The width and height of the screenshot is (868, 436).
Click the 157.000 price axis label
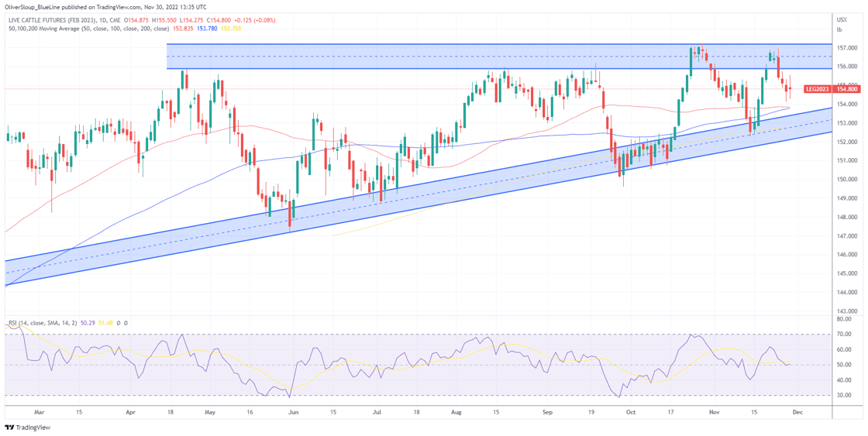[848, 47]
